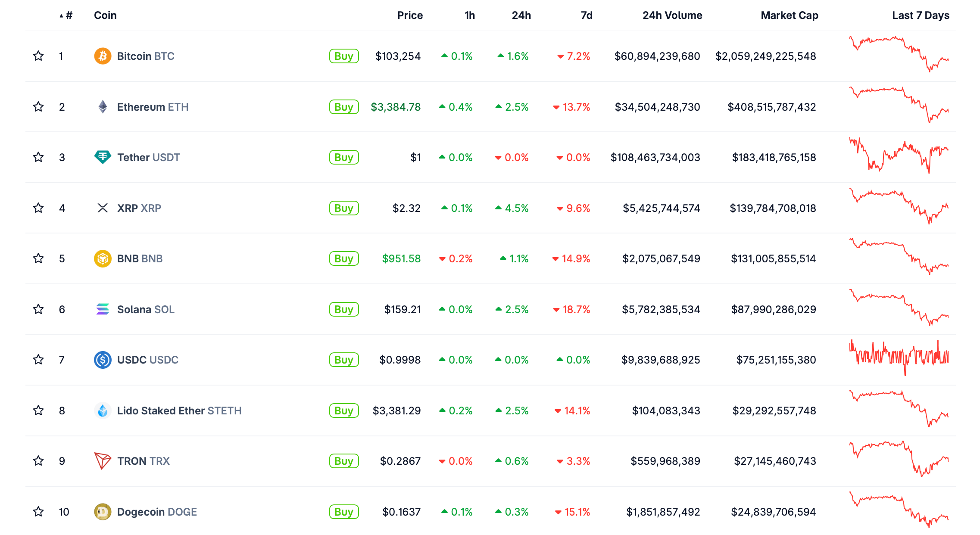The image size is (980, 535).
Task: Click the Ethereum diamond icon
Action: [x=103, y=107]
